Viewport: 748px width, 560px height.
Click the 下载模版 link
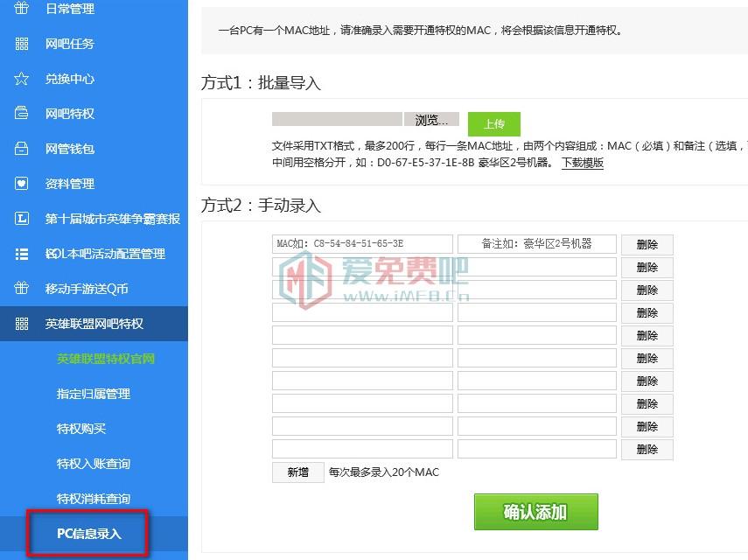(x=583, y=163)
